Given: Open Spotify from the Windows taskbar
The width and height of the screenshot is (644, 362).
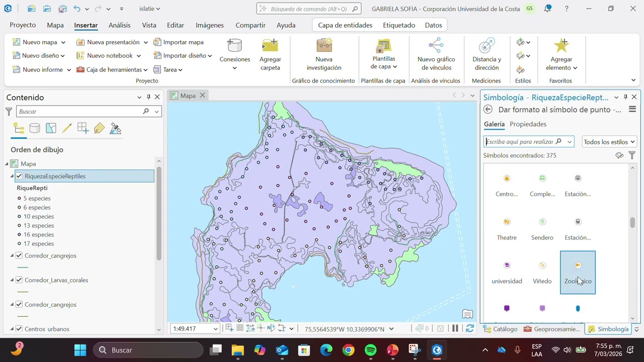Looking at the screenshot, I should [370, 350].
